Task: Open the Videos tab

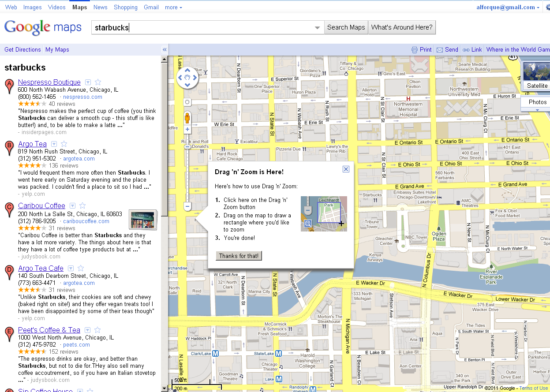Action: coord(57,7)
